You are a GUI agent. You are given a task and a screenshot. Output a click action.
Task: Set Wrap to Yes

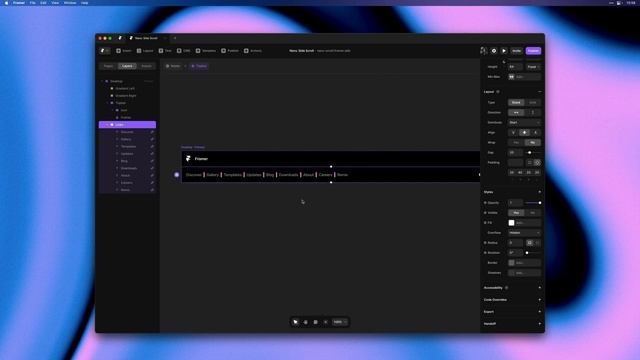tap(516, 142)
